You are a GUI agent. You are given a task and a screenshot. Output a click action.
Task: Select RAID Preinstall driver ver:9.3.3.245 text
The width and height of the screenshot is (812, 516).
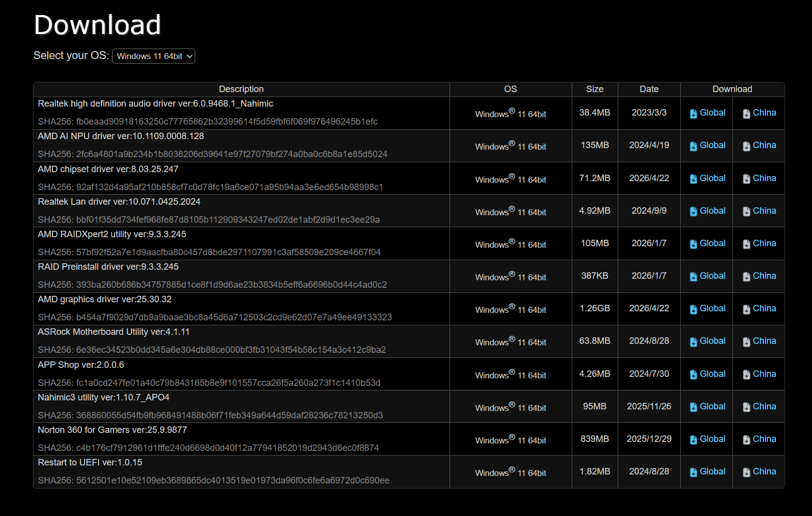click(108, 267)
